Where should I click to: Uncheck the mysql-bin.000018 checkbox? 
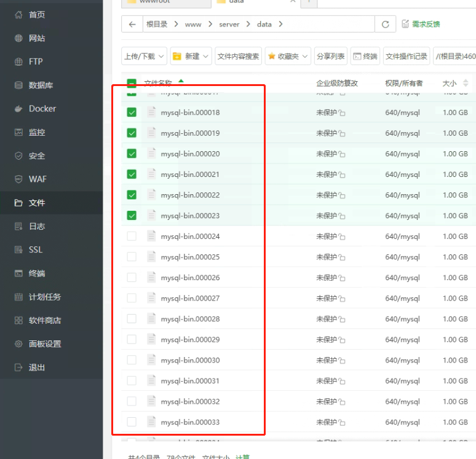click(x=132, y=112)
